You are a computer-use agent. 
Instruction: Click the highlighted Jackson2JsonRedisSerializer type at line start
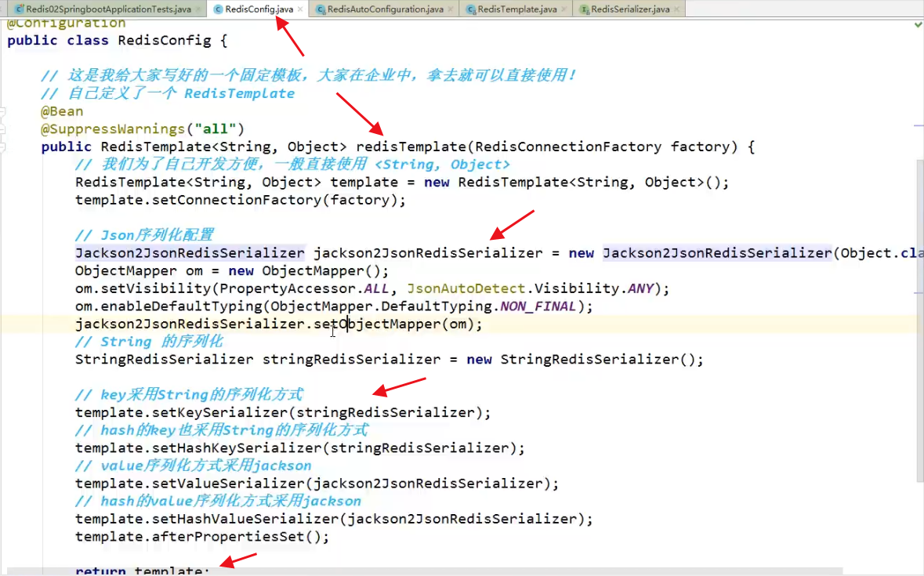[x=190, y=253]
